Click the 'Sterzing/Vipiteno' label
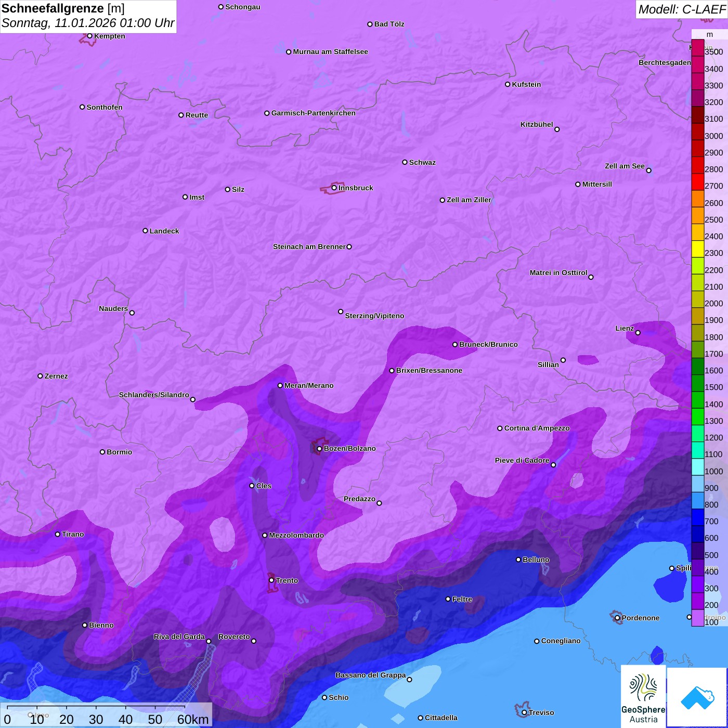 tap(374, 316)
